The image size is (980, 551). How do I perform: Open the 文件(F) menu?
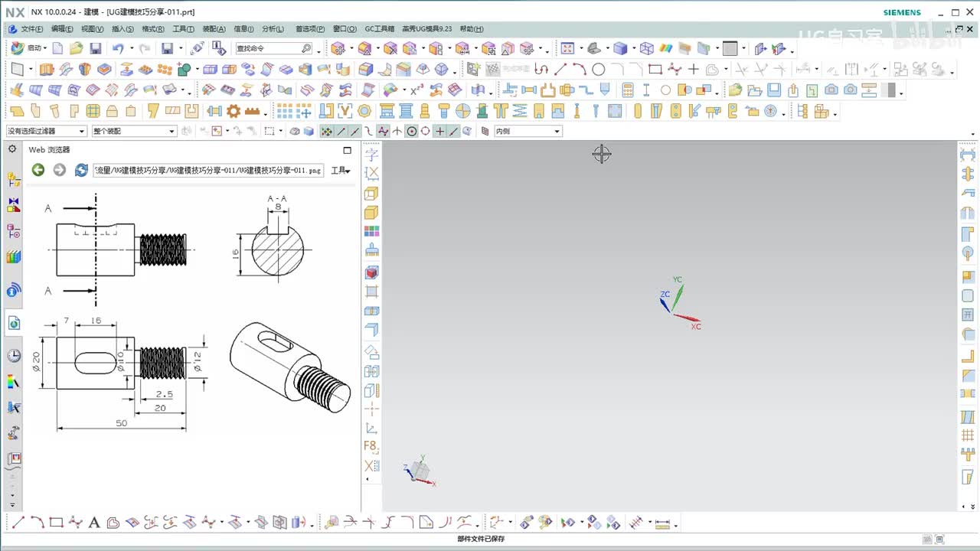point(32,29)
